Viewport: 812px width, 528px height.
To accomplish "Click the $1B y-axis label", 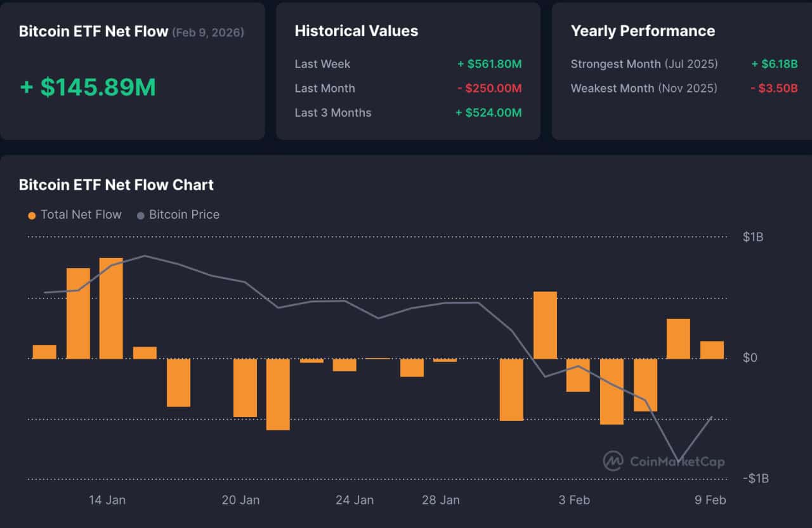I will (x=753, y=237).
